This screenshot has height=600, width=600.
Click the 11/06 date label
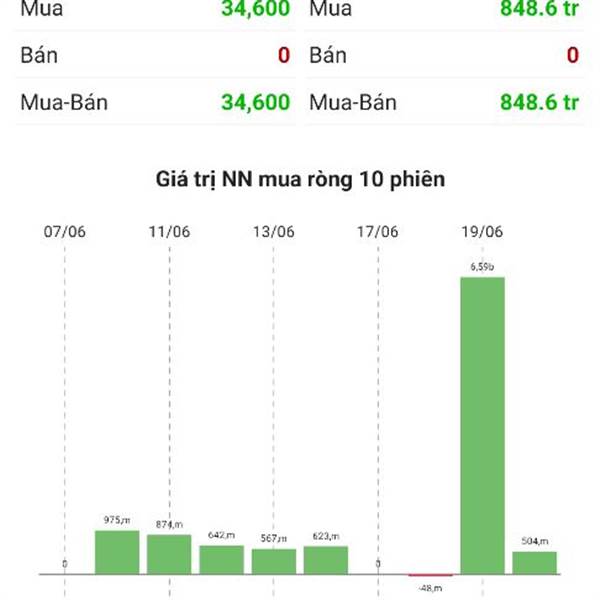click(169, 232)
